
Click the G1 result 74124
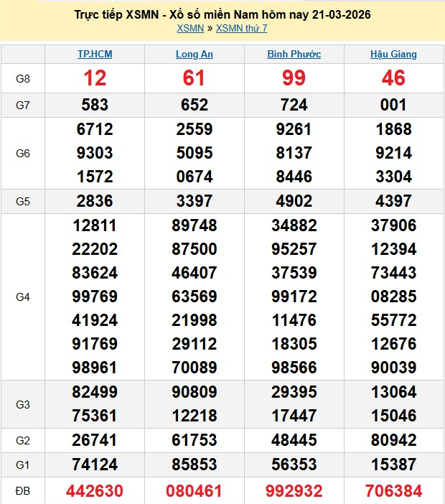pyautogui.click(x=95, y=465)
